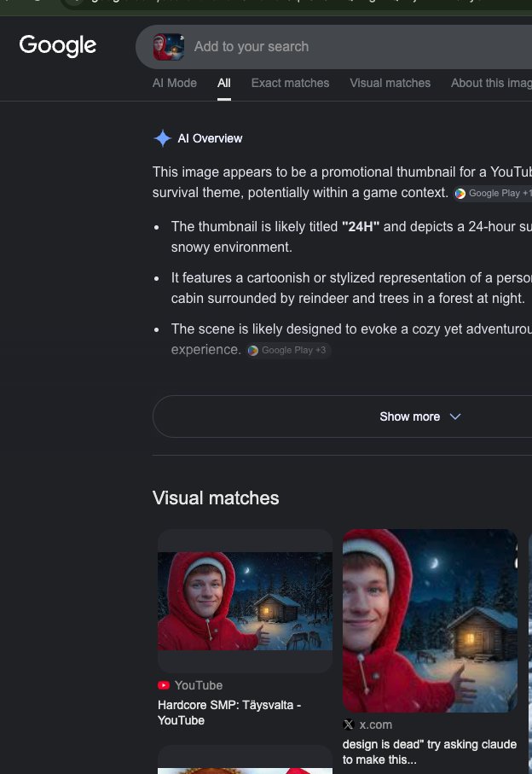Open the About this image tab
Screen dimensions: 532x774
[x=491, y=83]
